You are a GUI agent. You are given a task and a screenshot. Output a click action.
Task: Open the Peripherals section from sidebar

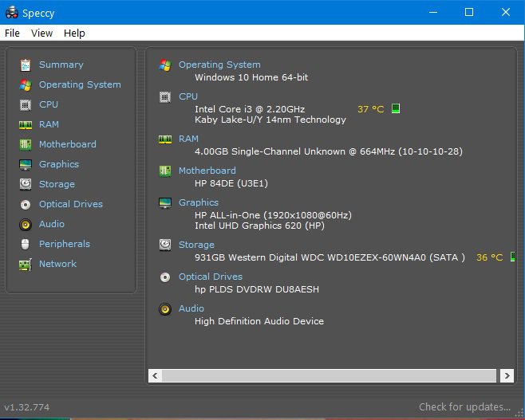[x=65, y=244]
